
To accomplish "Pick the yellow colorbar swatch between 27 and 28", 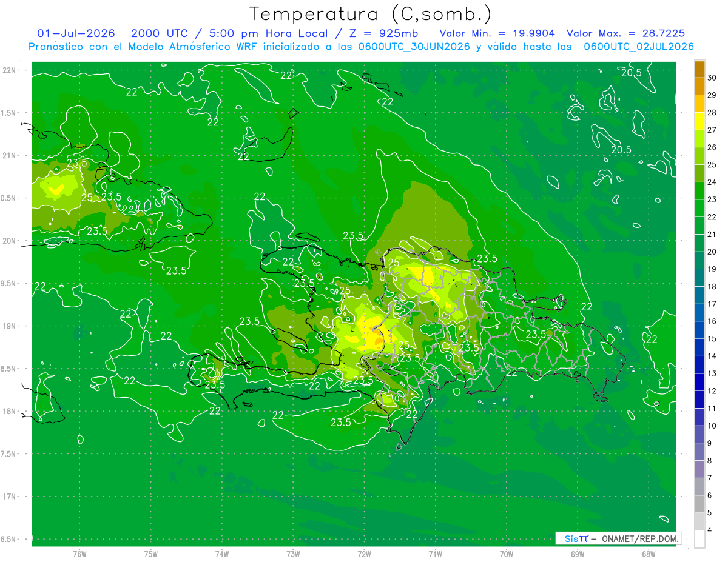I will click(x=699, y=121).
